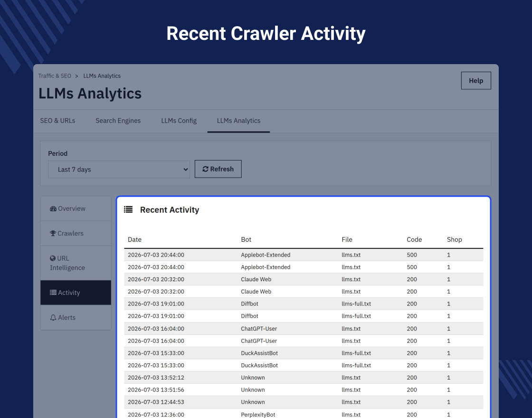Select the Crawlers trophy icon

[x=53, y=233]
